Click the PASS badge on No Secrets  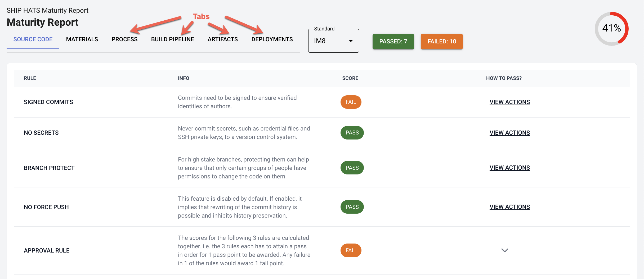coord(352,133)
